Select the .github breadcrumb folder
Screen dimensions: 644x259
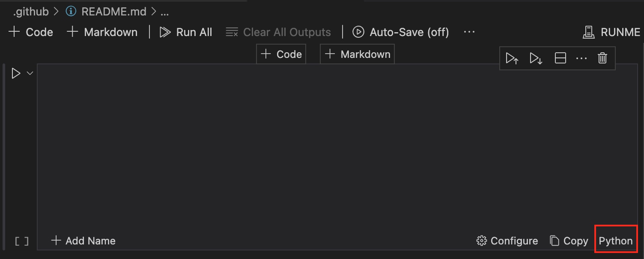point(30,12)
